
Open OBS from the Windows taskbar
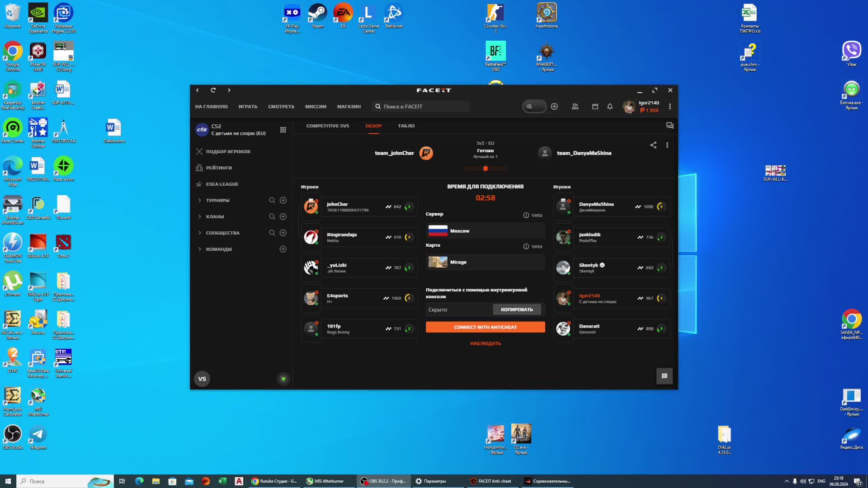click(x=383, y=481)
